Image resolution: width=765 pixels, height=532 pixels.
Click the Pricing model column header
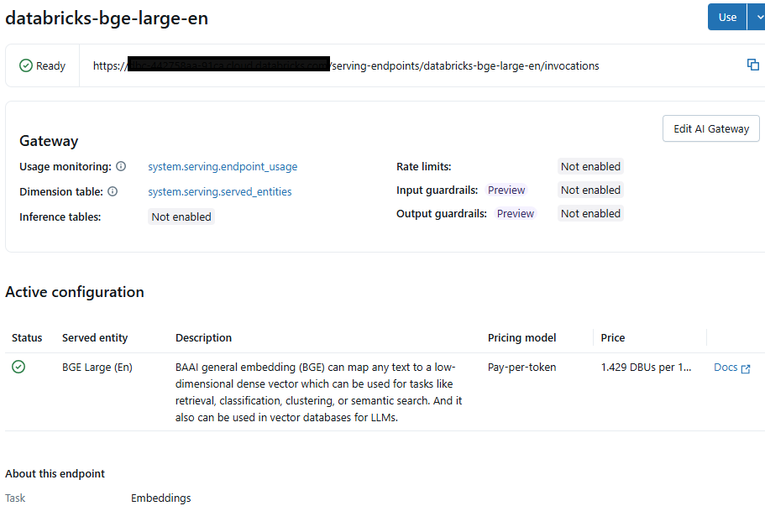[521, 337]
